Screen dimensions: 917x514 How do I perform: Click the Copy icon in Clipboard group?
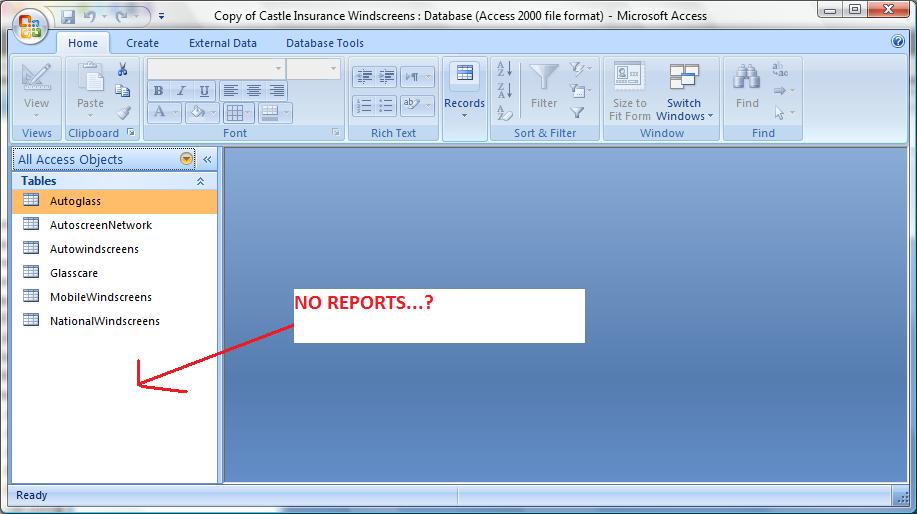click(x=122, y=91)
